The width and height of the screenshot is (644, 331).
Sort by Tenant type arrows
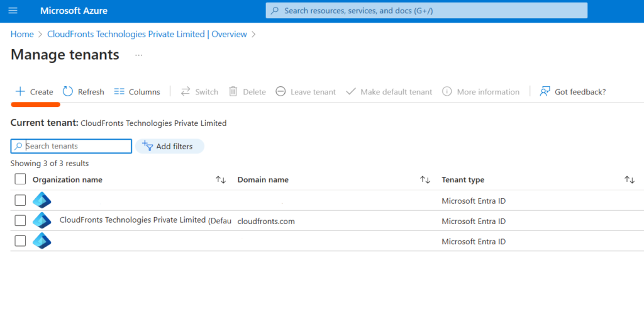(x=630, y=180)
